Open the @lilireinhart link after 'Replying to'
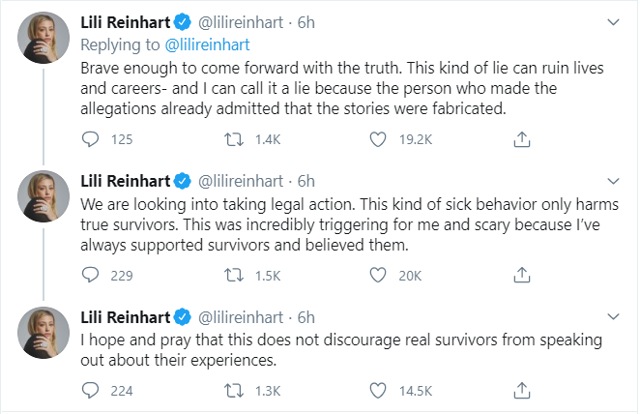640x414 pixels. tap(207, 45)
